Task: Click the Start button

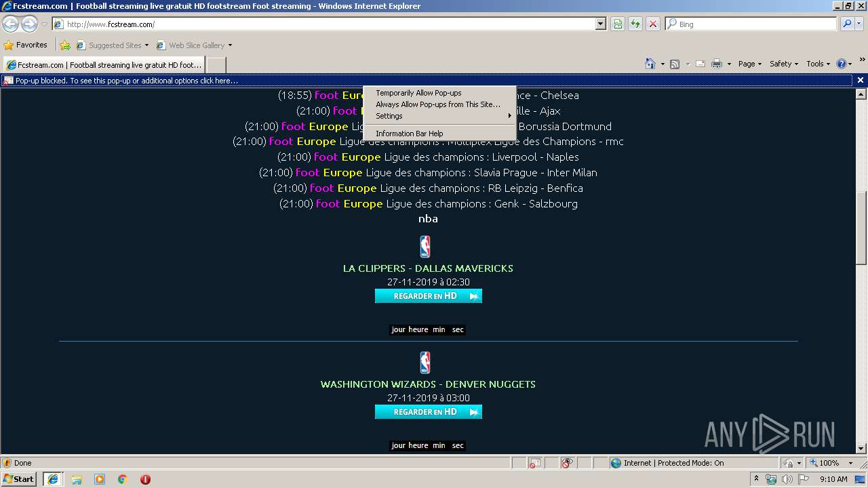Action: click(x=19, y=479)
